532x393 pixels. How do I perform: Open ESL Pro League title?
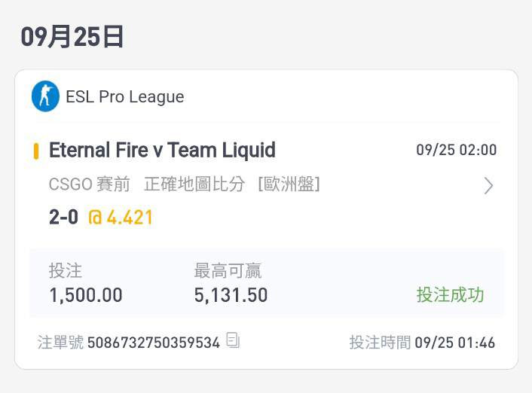(x=125, y=97)
